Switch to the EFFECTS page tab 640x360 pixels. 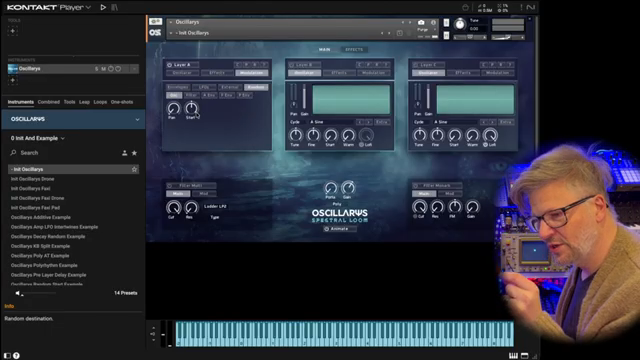click(x=354, y=49)
